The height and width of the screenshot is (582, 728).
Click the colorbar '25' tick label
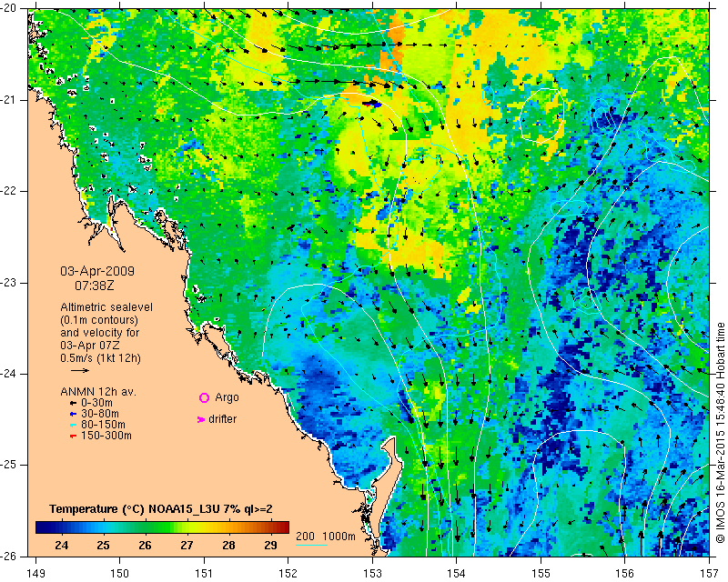coord(103,546)
